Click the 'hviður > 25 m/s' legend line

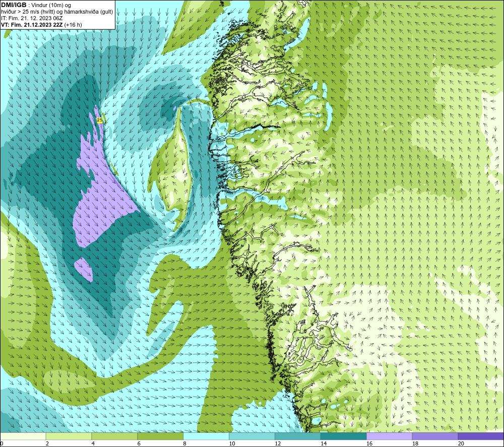coord(57,12)
